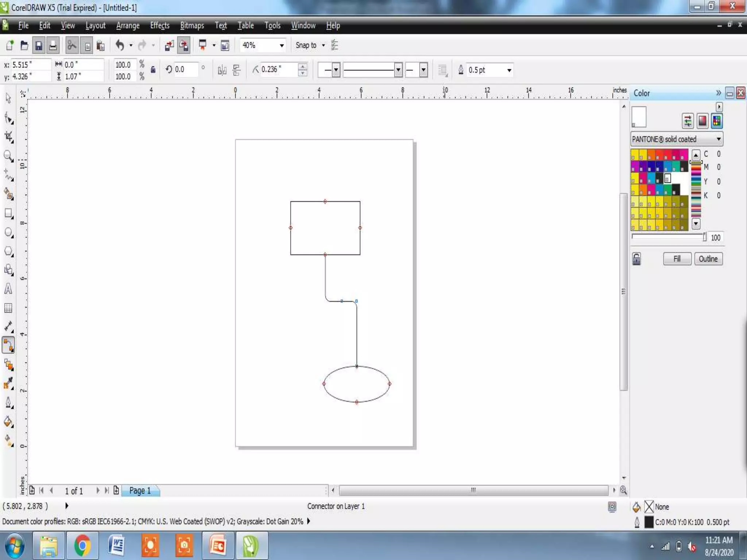The image size is (747, 560).
Task: Click the Undo arrow icon
Action: click(x=119, y=45)
